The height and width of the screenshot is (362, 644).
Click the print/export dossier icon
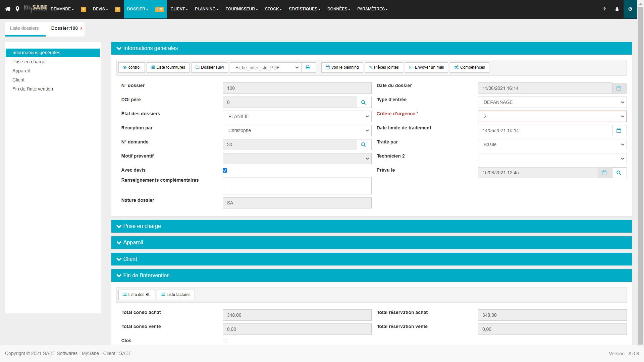point(308,67)
